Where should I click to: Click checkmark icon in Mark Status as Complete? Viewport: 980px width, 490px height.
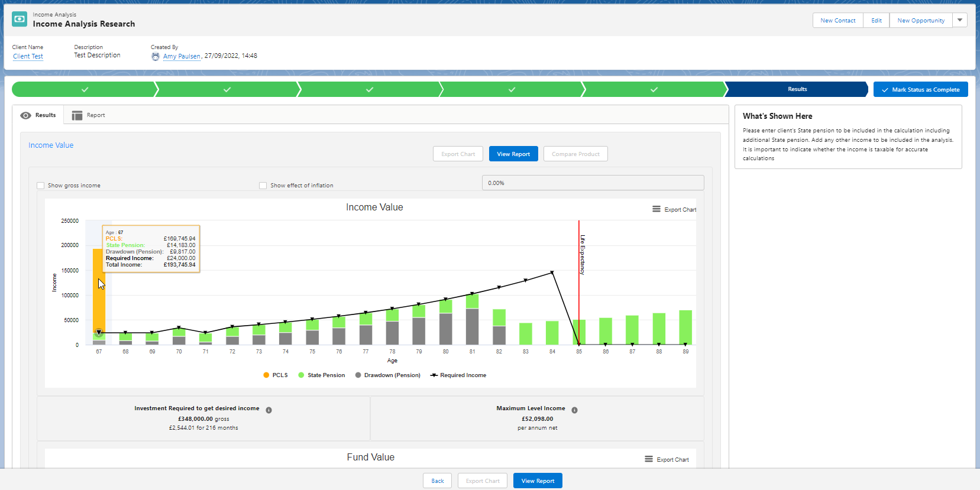pyautogui.click(x=885, y=90)
